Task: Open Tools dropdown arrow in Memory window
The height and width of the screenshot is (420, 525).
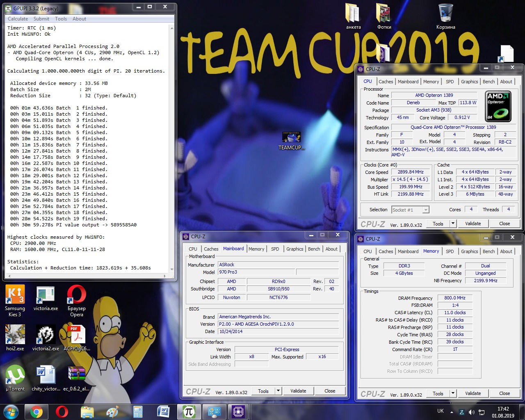Action: (453, 393)
